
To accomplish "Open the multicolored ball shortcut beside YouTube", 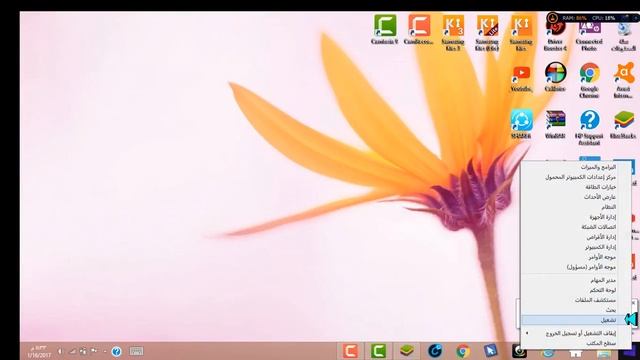I will click(x=555, y=77).
